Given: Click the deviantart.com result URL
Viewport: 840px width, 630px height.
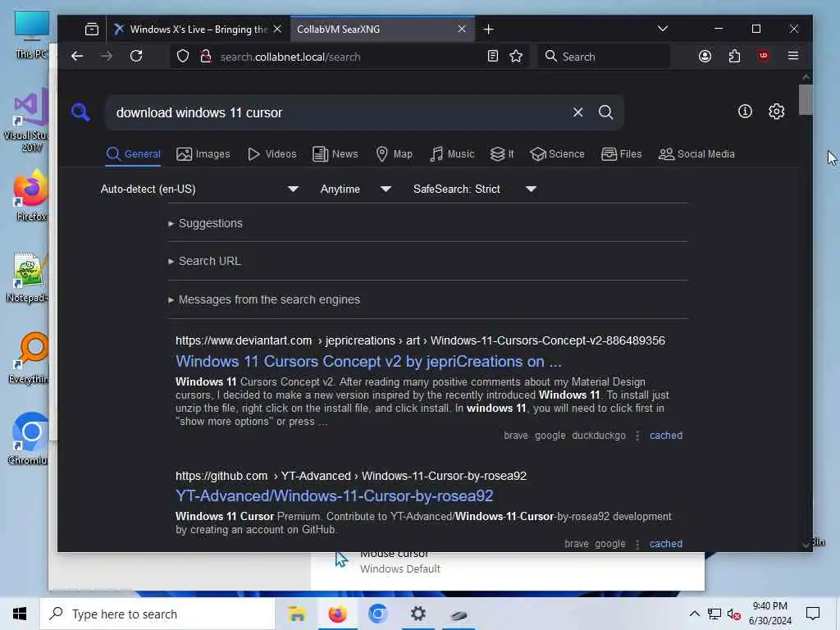Looking at the screenshot, I should [x=420, y=340].
